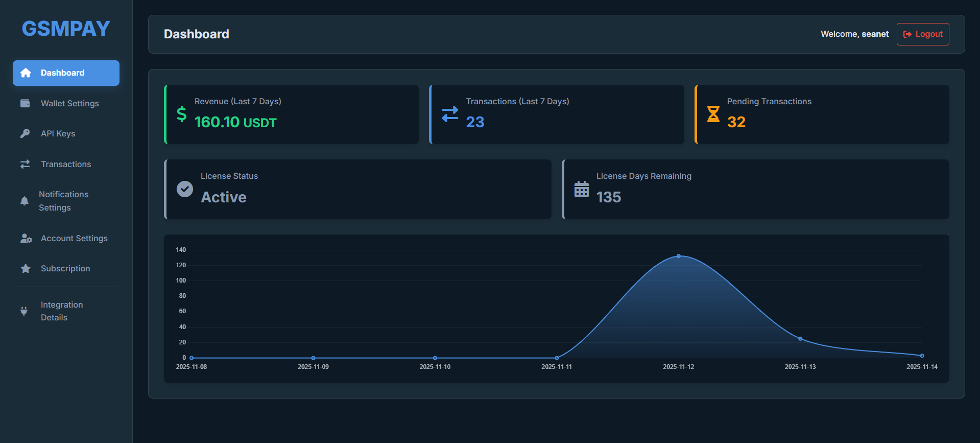Click the Revenue (Last 7 Days) card
The image size is (980, 443).
pyautogui.click(x=291, y=114)
